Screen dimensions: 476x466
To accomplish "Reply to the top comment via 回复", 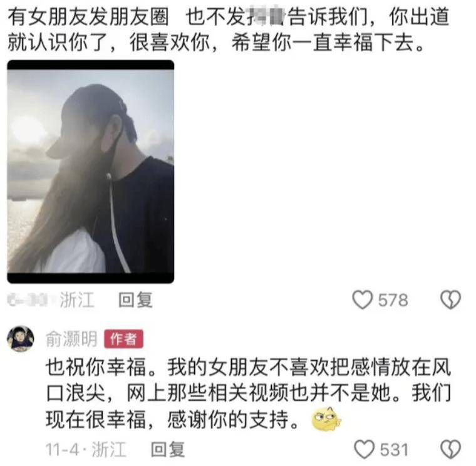I will pyautogui.click(x=135, y=300).
